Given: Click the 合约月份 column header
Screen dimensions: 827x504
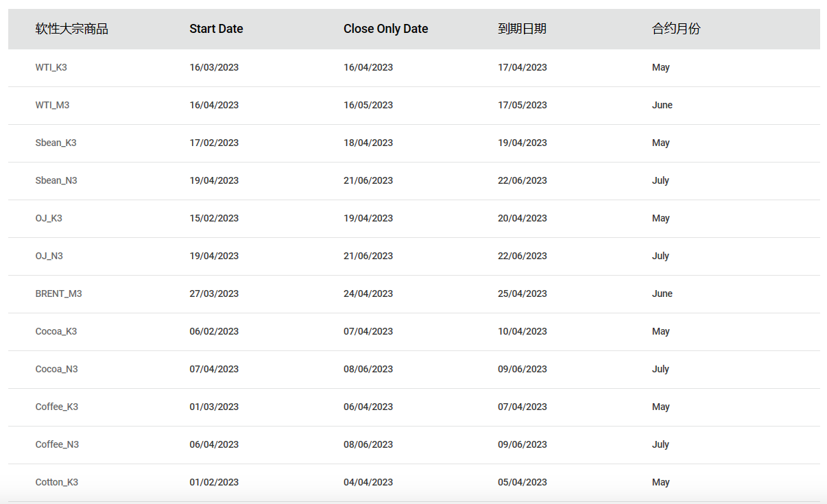Looking at the screenshot, I should click(676, 29).
